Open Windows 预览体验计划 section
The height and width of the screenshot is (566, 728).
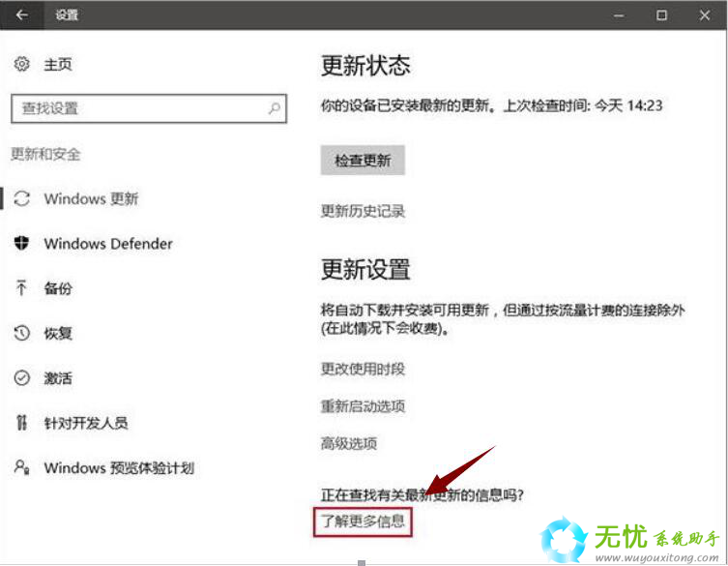point(119,468)
